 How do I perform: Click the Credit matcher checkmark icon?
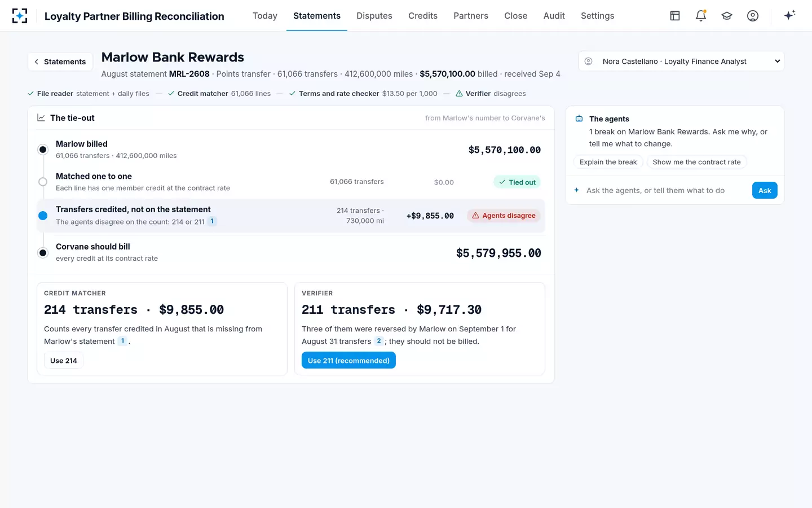pos(171,94)
